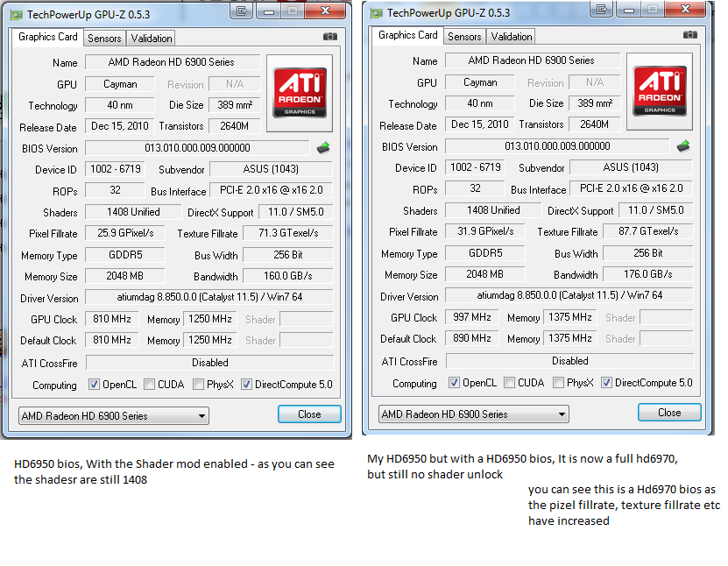Click ATI Radeon logo in right window
The image size is (728, 566).
tap(660, 91)
